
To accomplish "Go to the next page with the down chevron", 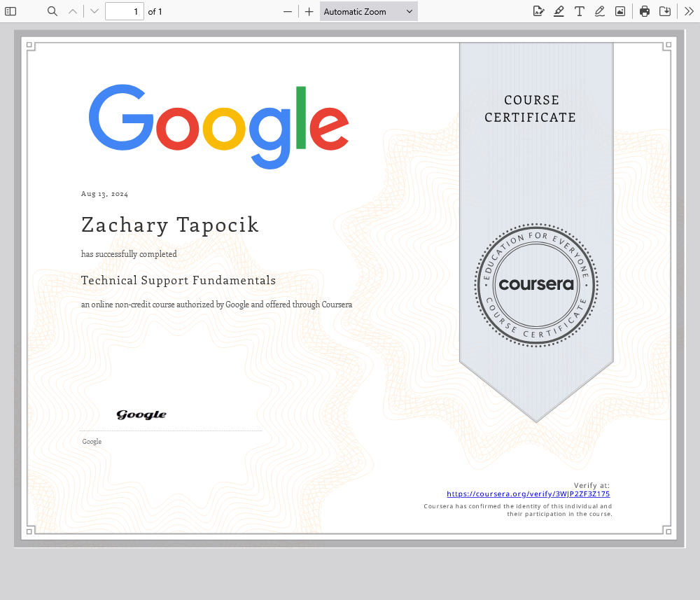I will point(92,11).
